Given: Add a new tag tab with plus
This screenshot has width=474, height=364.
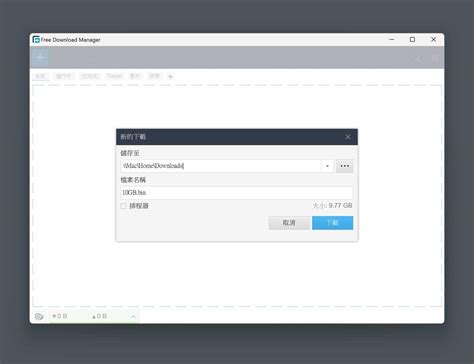Looking at the screenshot, I should click(x=170, y=76).
